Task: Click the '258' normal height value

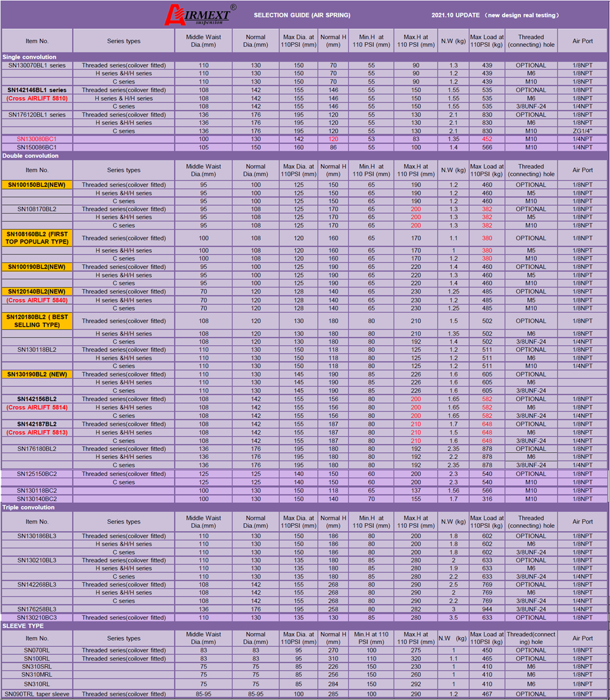Action: tap(333, 610)
